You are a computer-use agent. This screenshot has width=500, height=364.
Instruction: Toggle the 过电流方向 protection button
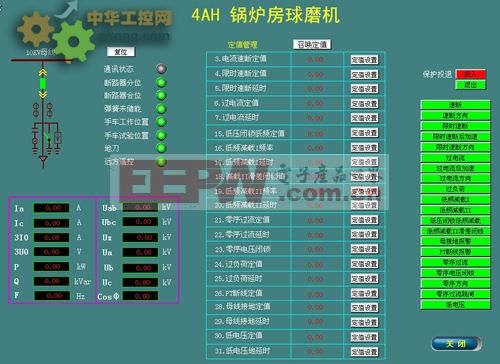point(455,178)
